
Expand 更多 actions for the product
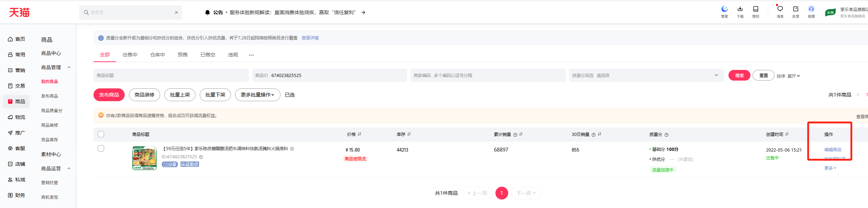point(830,168)
